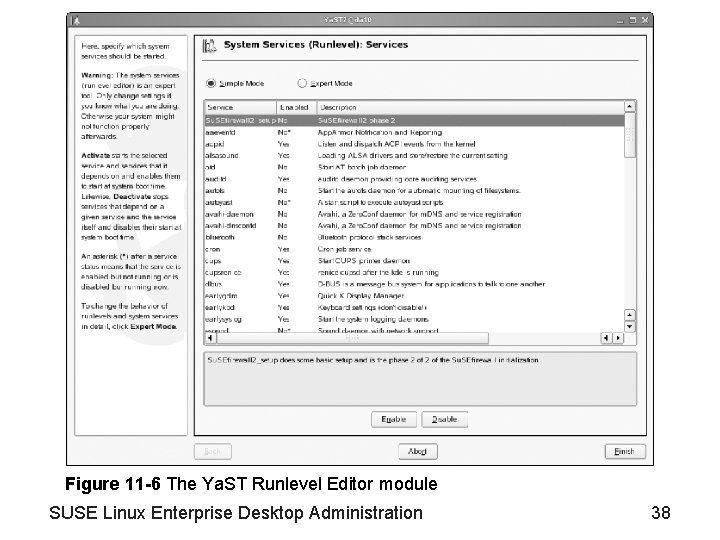Select the SuSEfirewall2_setup service row
720x540 pixels.
(414, 120)
